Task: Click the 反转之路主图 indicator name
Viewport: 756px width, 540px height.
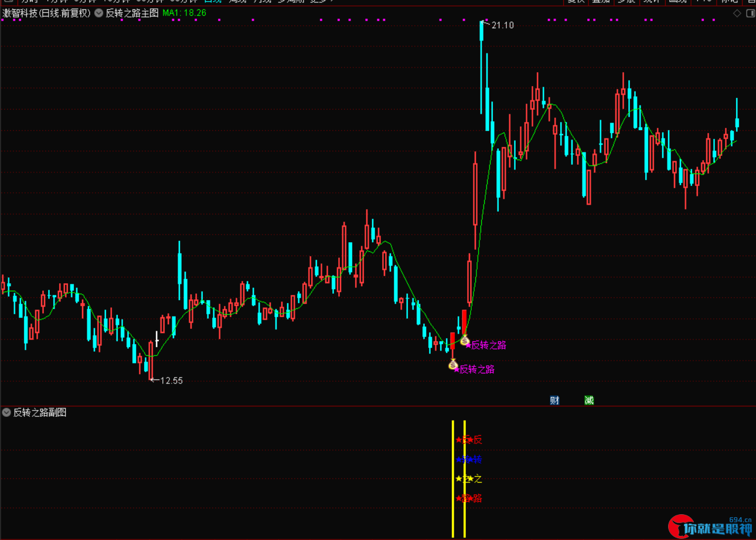Action: click(x=132, y=13)
